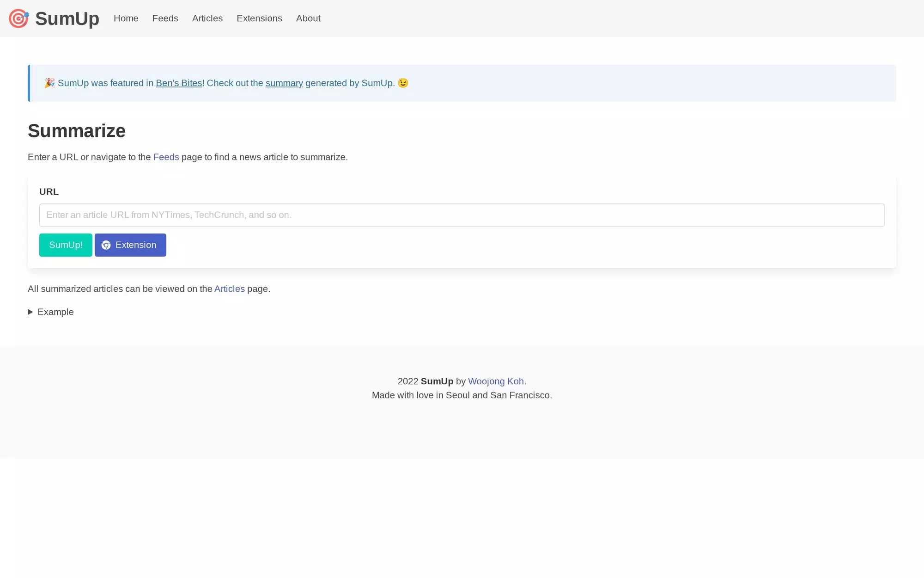Image resolution: width=924 pixels, height=578 pixels.
Task: Click the Extension button
Action: [130, 245]
